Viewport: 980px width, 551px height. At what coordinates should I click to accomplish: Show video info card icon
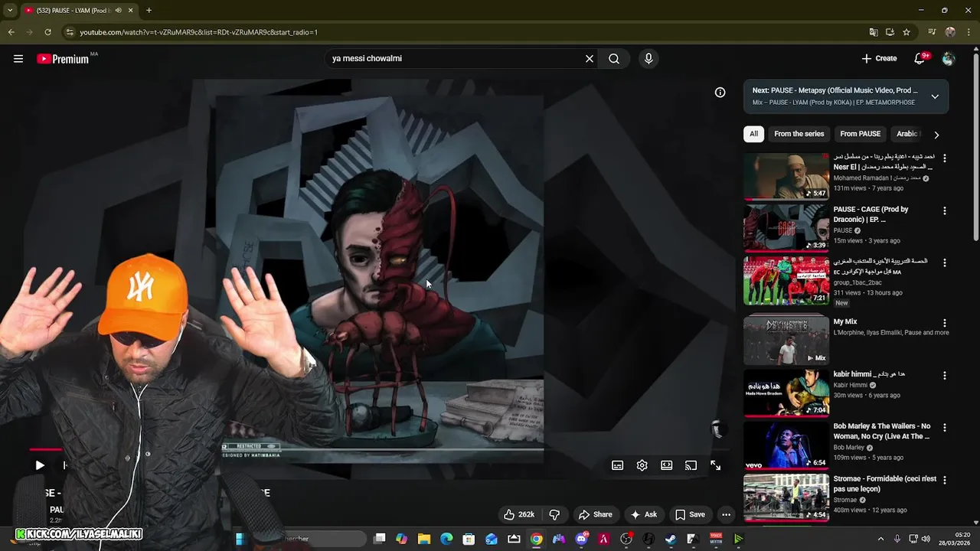coord(720,93)
